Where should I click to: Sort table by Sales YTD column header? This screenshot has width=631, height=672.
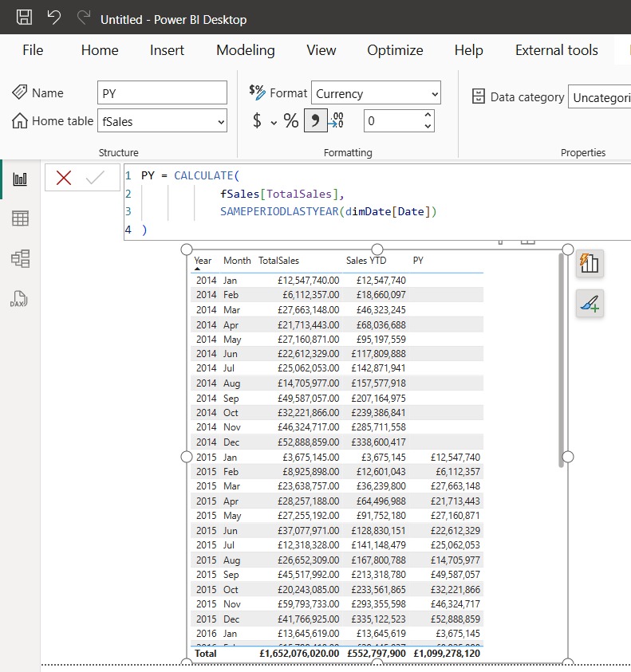[367, 261]
